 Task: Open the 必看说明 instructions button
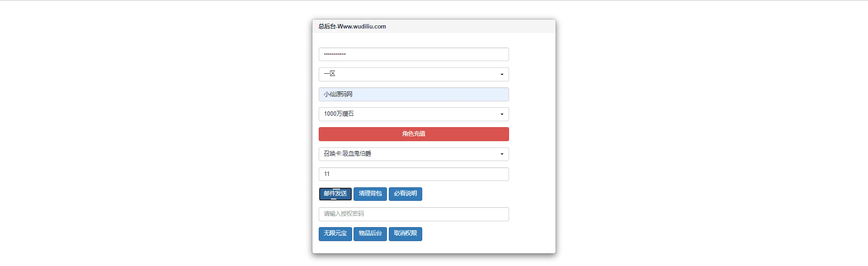406,194
